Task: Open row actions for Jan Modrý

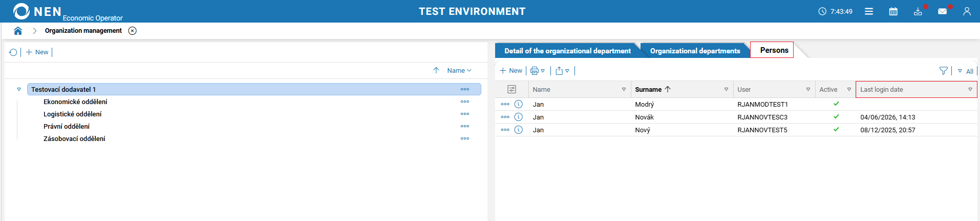Action: pos(505,104)
